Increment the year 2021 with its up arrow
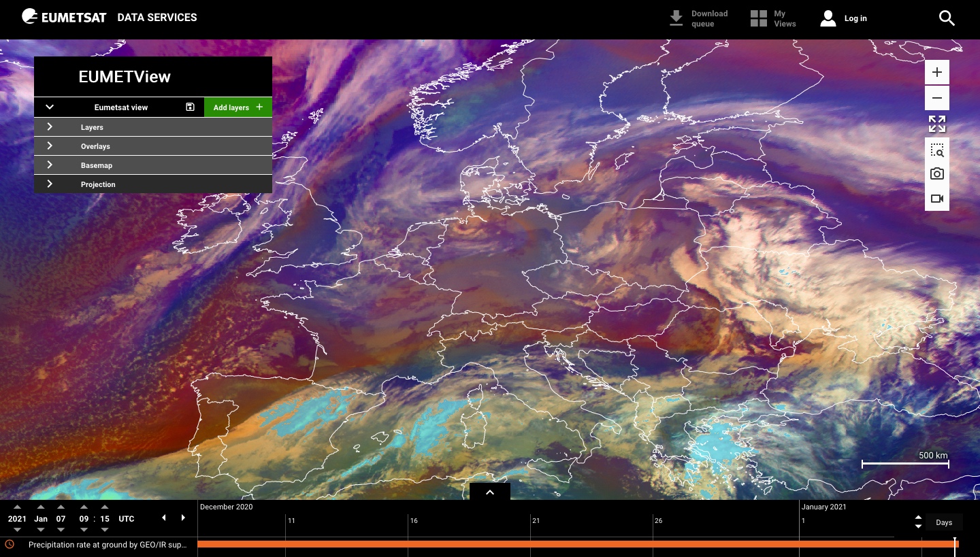 coord(17,507)
